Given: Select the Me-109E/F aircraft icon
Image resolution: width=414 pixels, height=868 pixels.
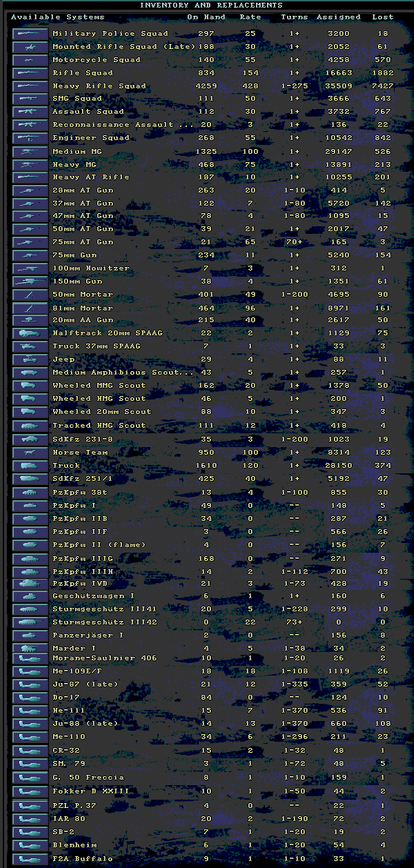Looking at the screenshot, I should (x=30, y=671).
